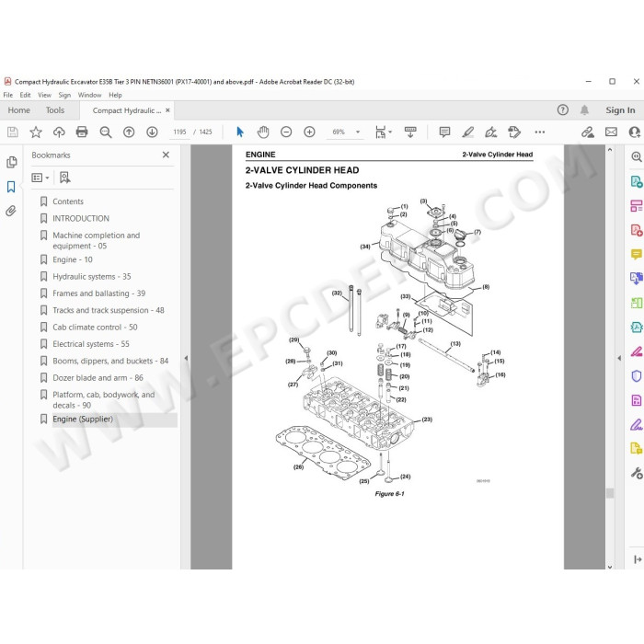This screenshot has width=644, height=644.
Task: Open the more tools wrench icon
Action: pos(637,473)
